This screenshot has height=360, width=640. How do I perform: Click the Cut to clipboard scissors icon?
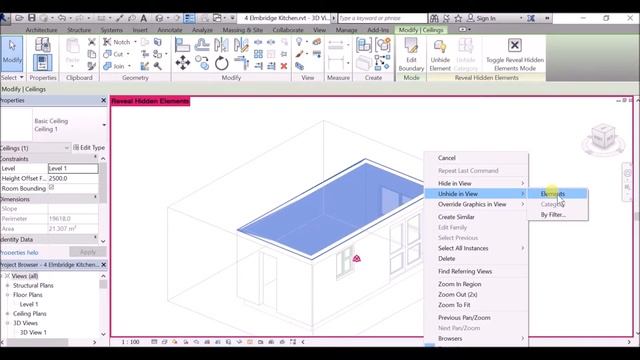pyautogui.click(x=92, y=42)
